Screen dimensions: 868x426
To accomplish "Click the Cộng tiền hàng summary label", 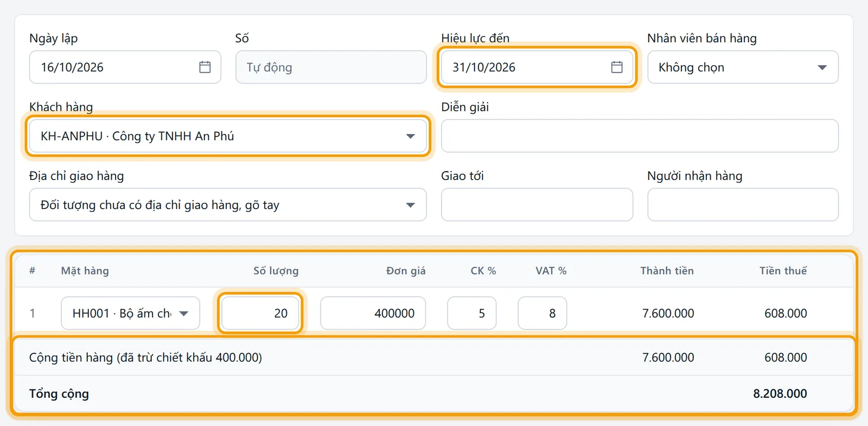I will tap(145, 358).
